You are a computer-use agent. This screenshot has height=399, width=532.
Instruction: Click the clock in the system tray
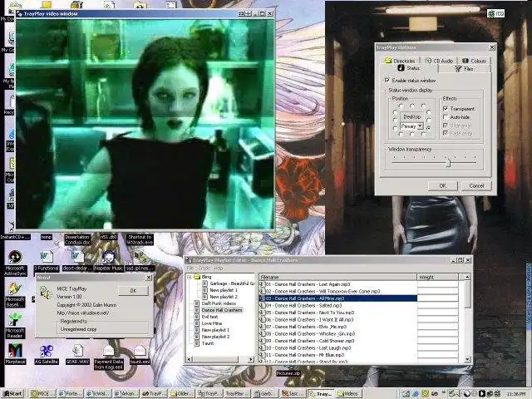(515, 394)
